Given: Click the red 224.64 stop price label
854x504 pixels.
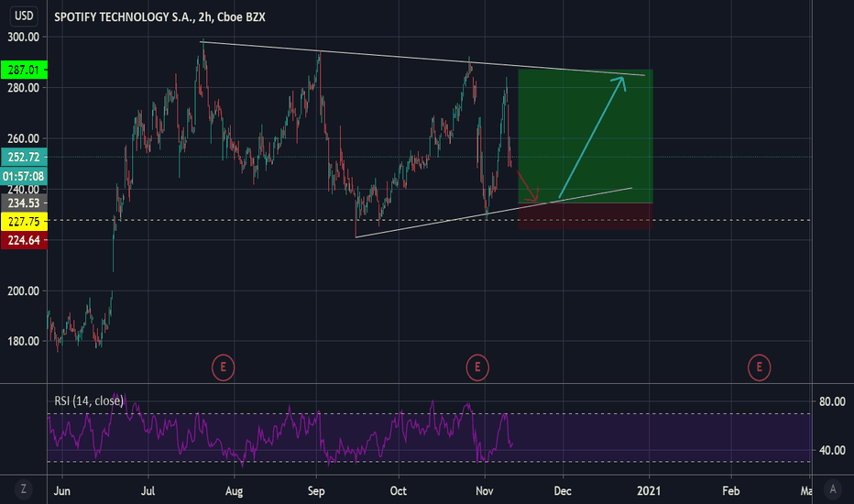Looking at the screenshot, I should 24,240.
